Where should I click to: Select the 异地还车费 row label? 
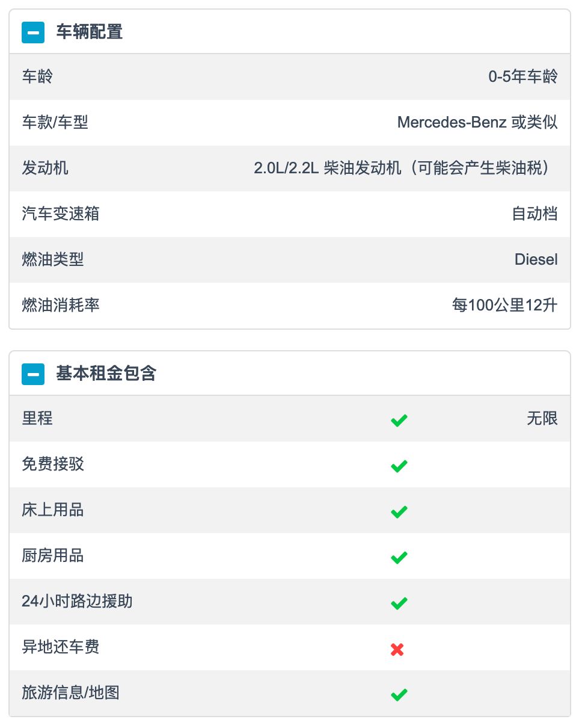coord(61,647)
